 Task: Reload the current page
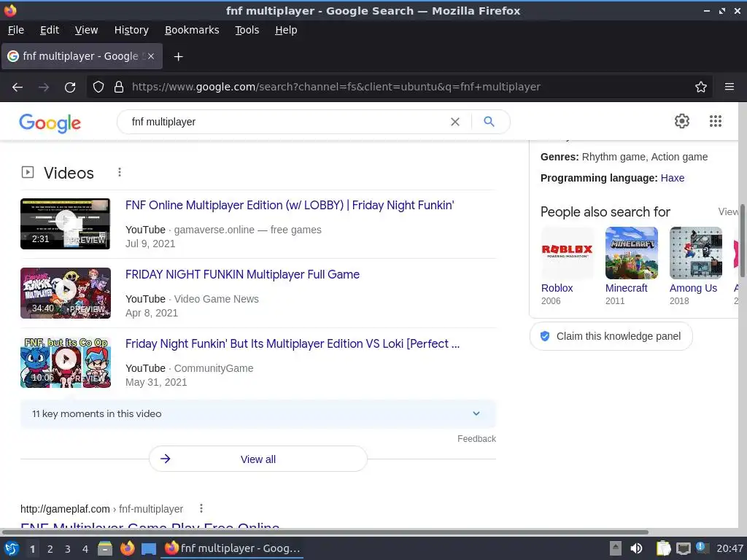[x=70, y=87]
